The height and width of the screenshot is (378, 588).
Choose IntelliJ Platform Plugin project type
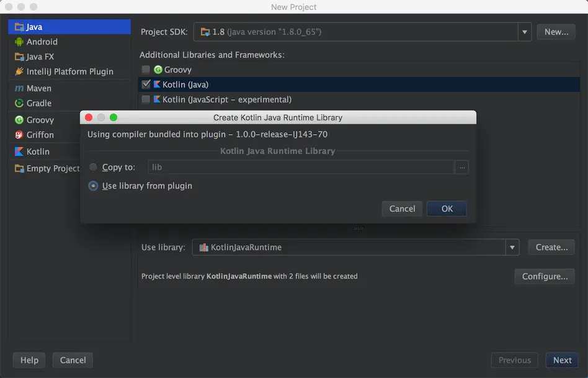pos(69,71)
